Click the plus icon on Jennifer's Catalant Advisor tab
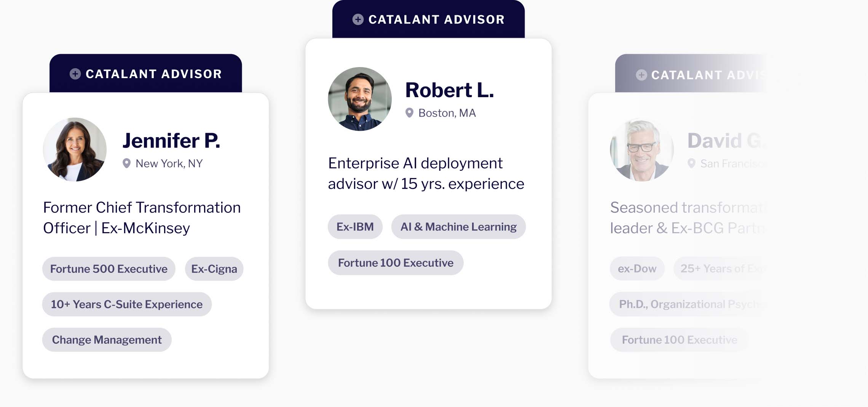The height and width of the screenshot is (407, 868). coord(75,74)
